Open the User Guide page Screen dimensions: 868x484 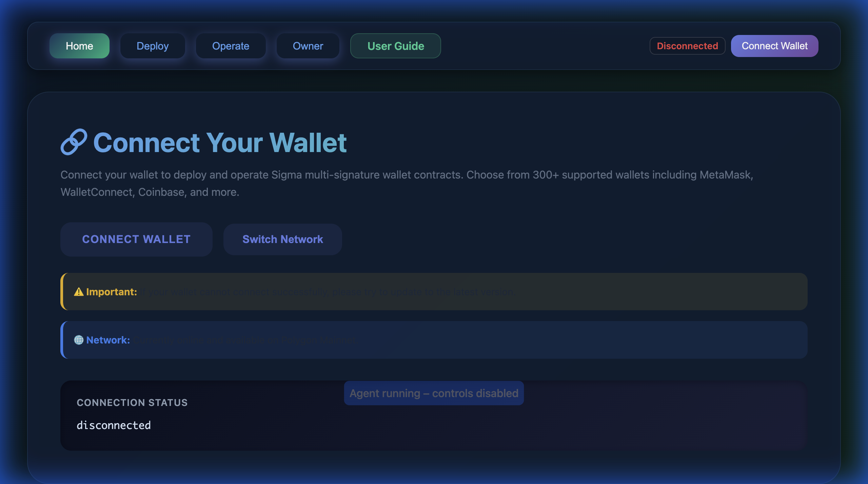(395, 46)
